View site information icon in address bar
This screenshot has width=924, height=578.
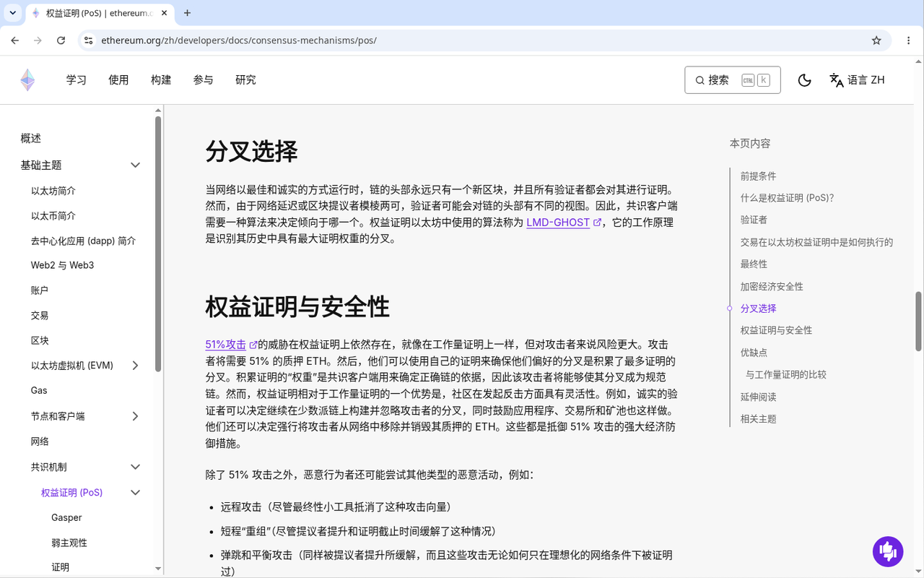pyautogui.click(x=88, y=40)
